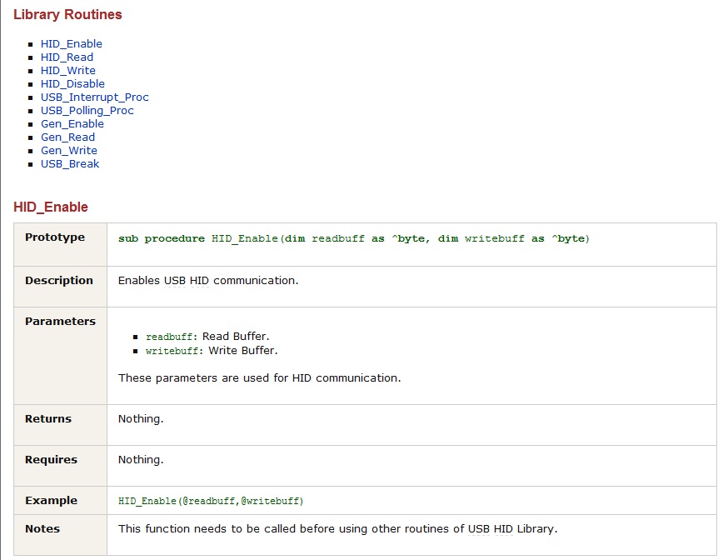Follow the USB_Break link
Image resolution: width=728 pixels, height=560 pixels.
click(70, 164)
